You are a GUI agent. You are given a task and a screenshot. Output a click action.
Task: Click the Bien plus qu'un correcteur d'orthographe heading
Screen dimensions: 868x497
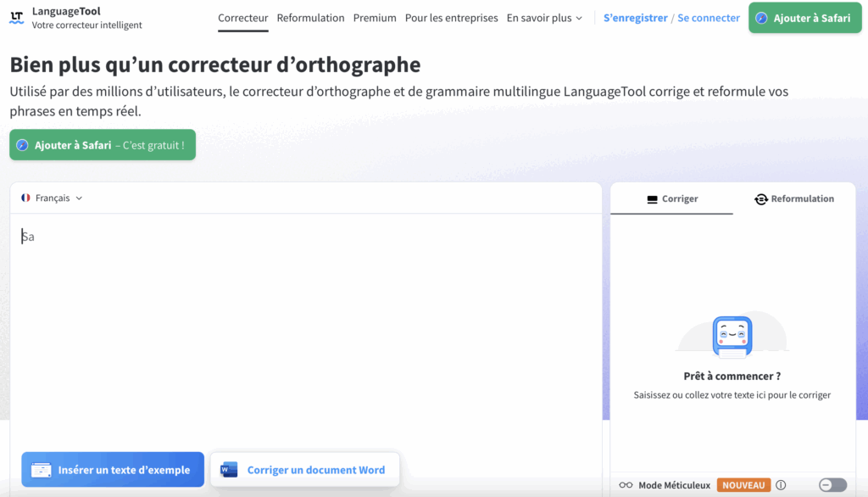(214, 64)
